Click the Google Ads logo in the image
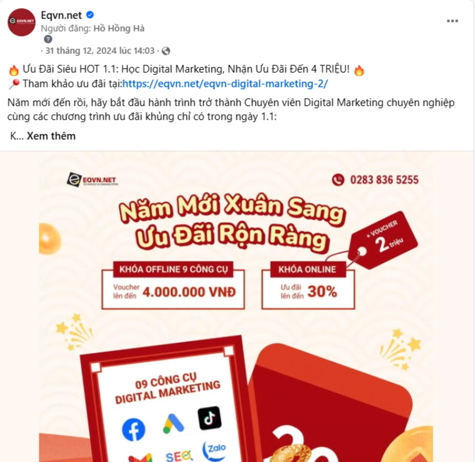The height and width of the screenshot is (462, 476). tap(173, 424)
